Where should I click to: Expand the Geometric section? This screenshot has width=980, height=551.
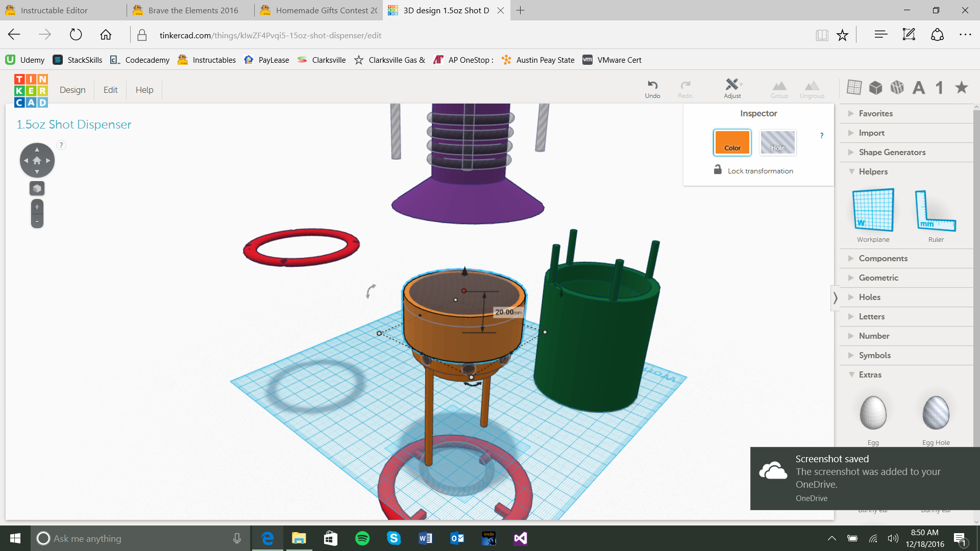878,278
